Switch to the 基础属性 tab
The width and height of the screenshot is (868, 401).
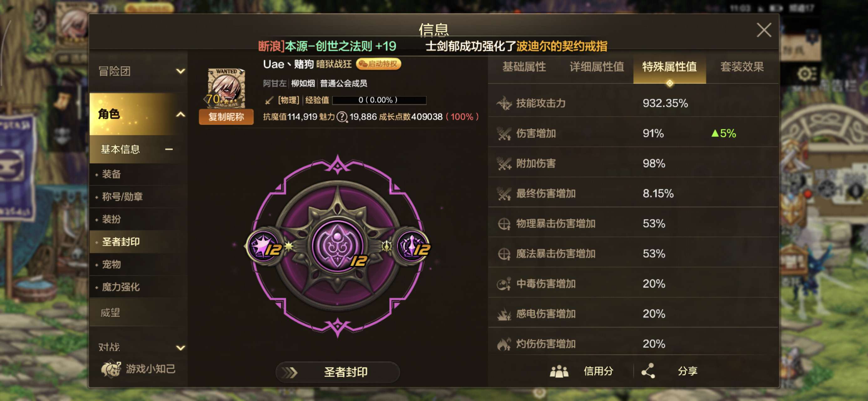(x=524, y=67)
